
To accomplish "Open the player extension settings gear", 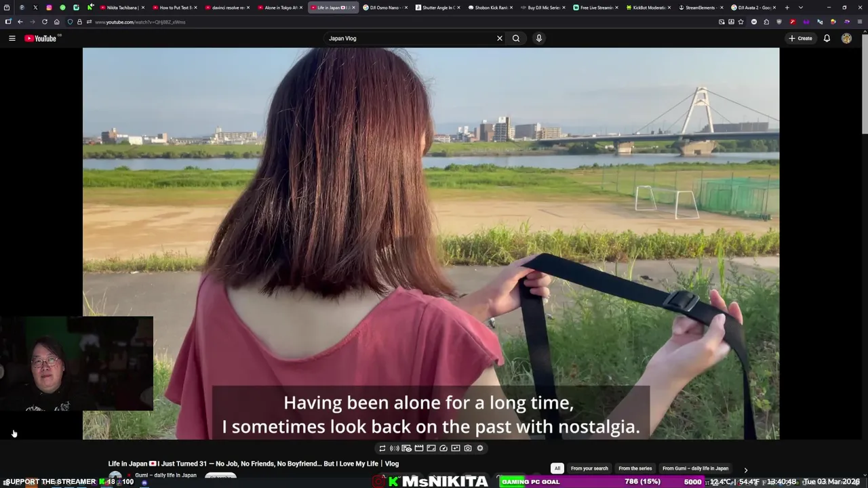I will [x=480, y=448].
